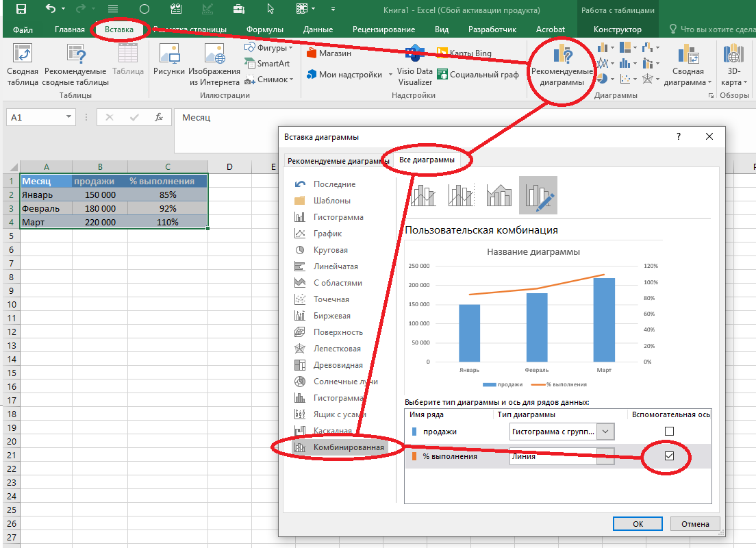
Task: Select cell containing Февраль
Action: click(47, 208)
